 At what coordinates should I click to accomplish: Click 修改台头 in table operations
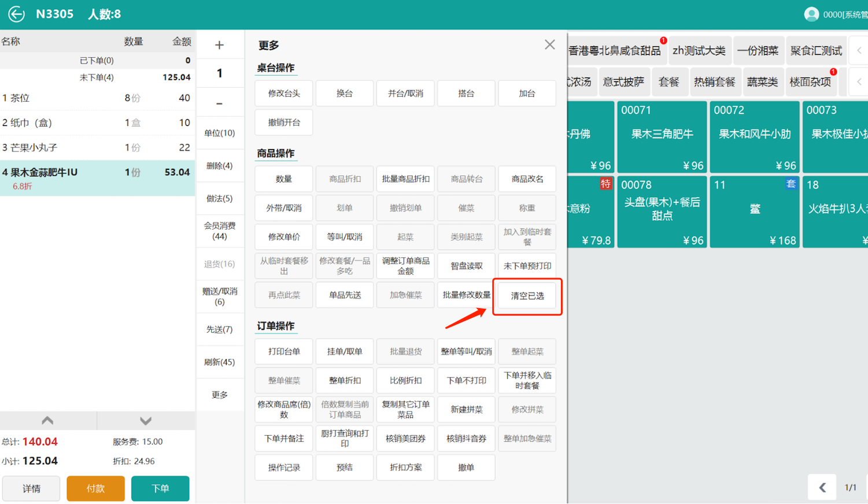[284, 93]
